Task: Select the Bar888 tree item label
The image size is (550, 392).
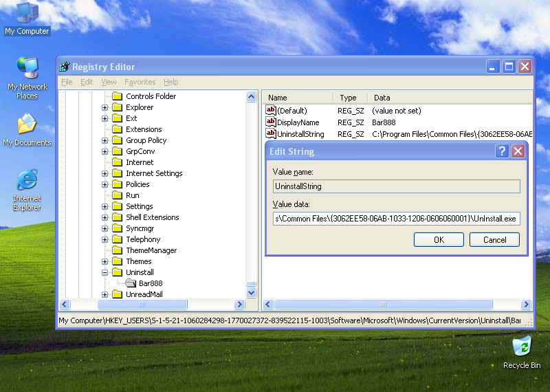Action: pyautogui.click(x=151, y=283)
